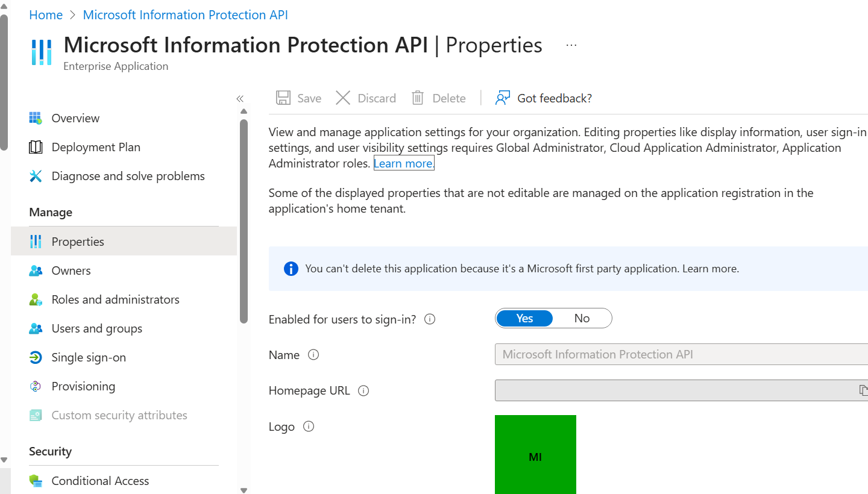Set sign-in enabled toggle to Yes
Image resolution: width=868 pixels, height=494 pixels.
(524, 318)
